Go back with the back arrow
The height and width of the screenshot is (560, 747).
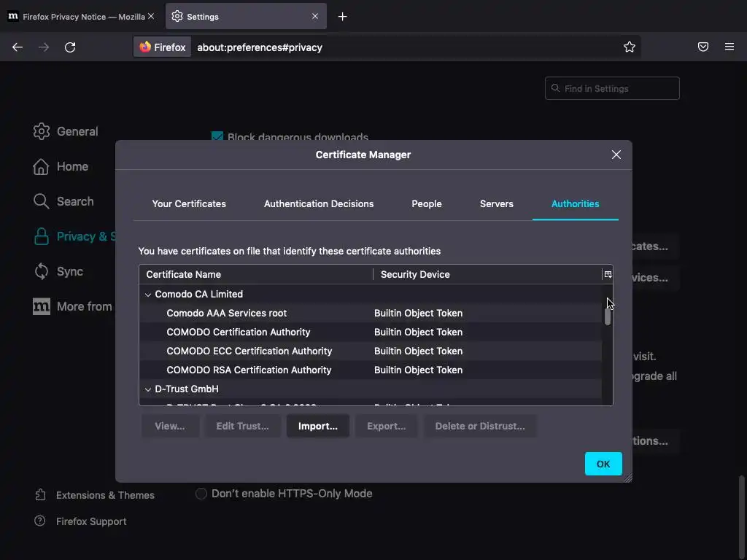click(x=18, y=47)
